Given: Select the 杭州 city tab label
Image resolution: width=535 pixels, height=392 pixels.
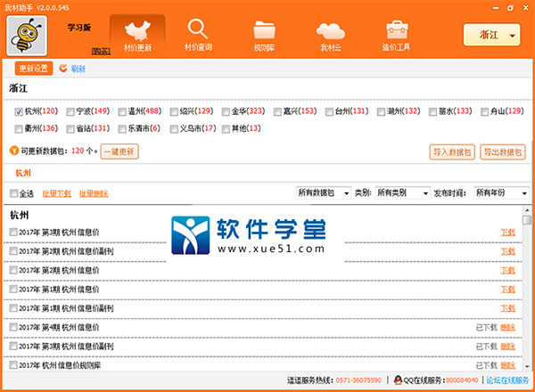Looking at the screenshot, I should [x=23, y=173].
